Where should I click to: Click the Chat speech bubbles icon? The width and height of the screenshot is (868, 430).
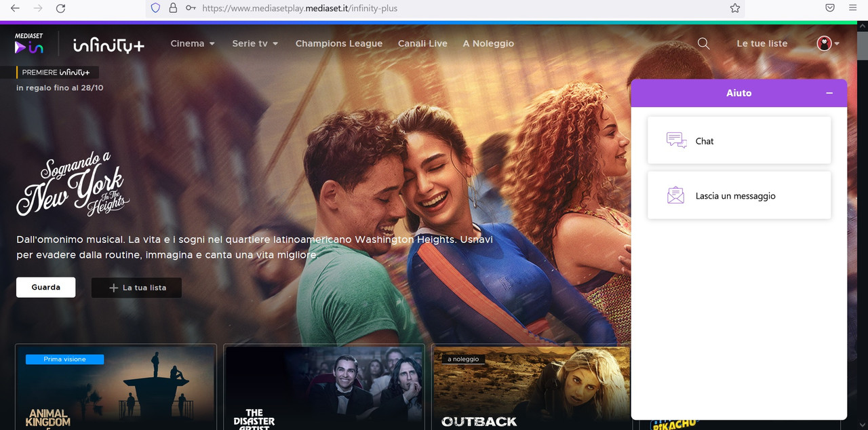[676, 140]
